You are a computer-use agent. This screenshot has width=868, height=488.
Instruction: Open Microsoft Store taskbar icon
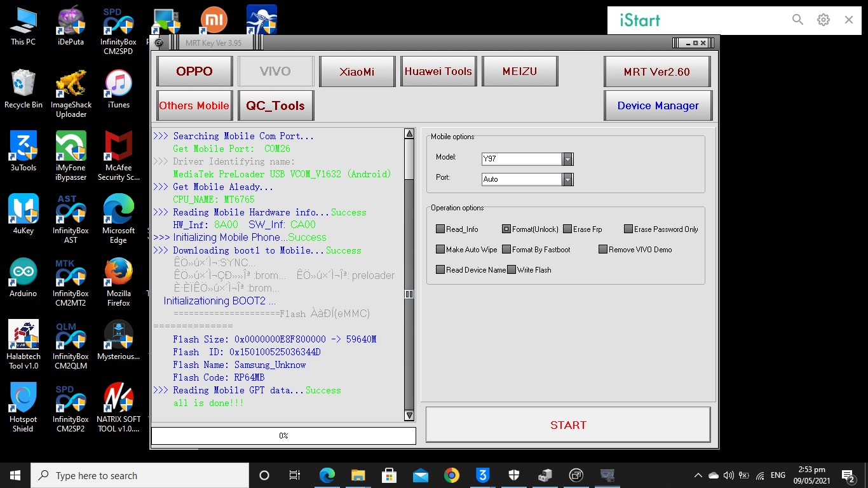pos(389,475)
